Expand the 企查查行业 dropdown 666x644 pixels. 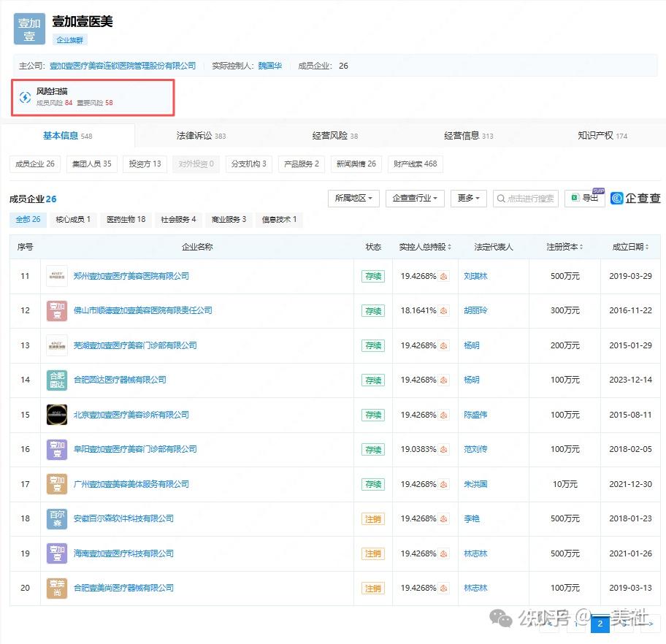[x=415, y=199]
